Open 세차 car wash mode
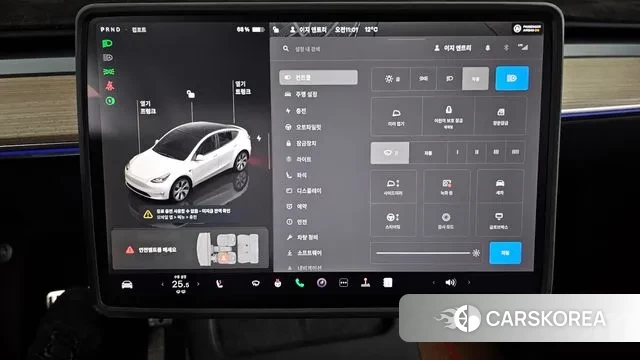Image resolution: width=640 pixels, height=360 pixels. coord(500,187)
